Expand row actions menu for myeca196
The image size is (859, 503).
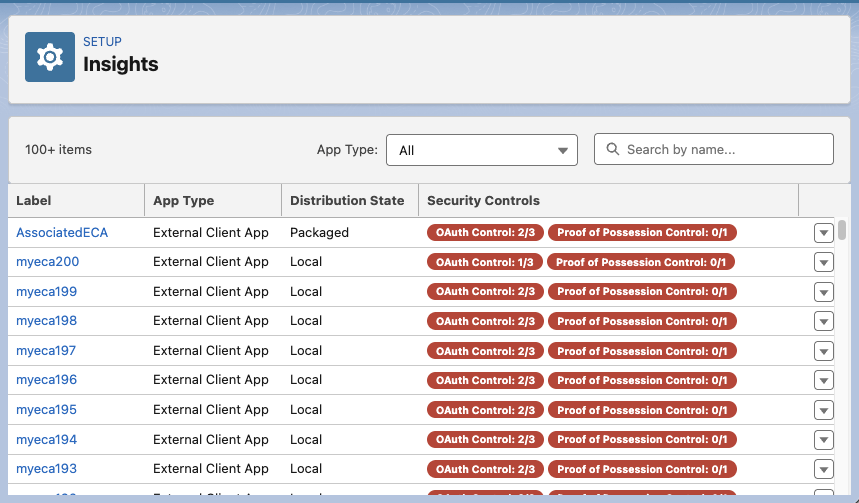tap(823, 380)
